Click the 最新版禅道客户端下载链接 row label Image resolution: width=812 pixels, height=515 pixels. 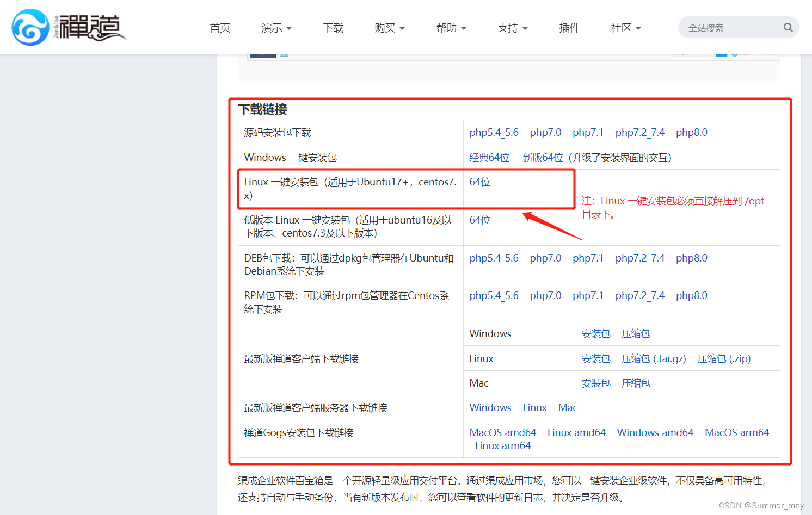tap(301, 359)
